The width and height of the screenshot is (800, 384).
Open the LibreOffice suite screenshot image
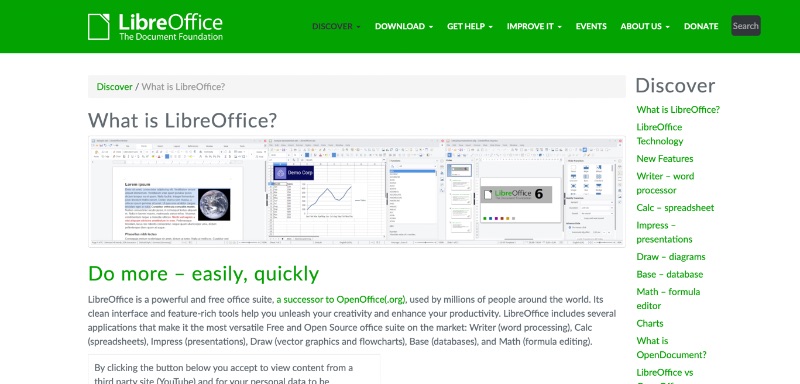[357, 192]
